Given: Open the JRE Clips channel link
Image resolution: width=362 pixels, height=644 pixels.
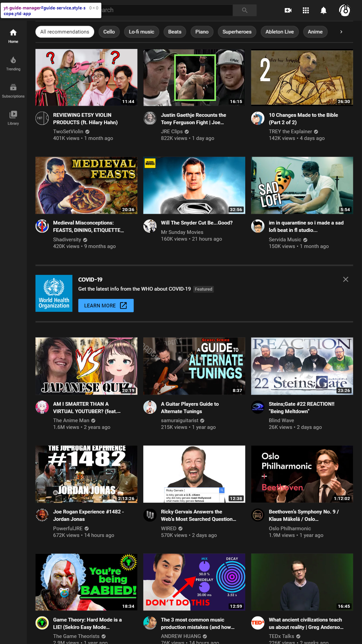Looking at the screenshot, I should 172,132.
